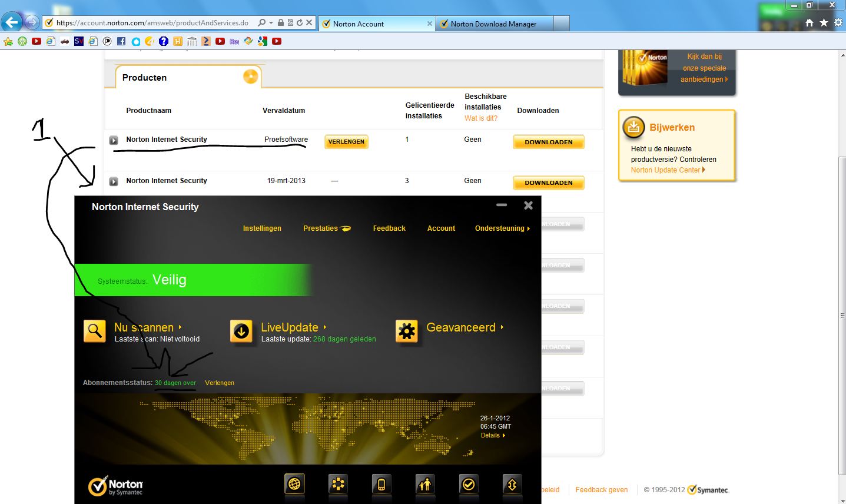Viewport: 846px width, 504px height.
Task: Click the compatibility view icon in address bar
Action: coord(291,23)
